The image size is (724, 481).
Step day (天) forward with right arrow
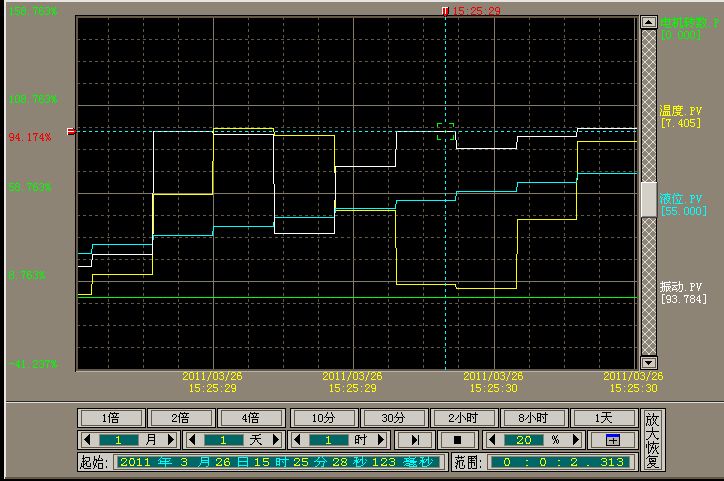point(276,440)
